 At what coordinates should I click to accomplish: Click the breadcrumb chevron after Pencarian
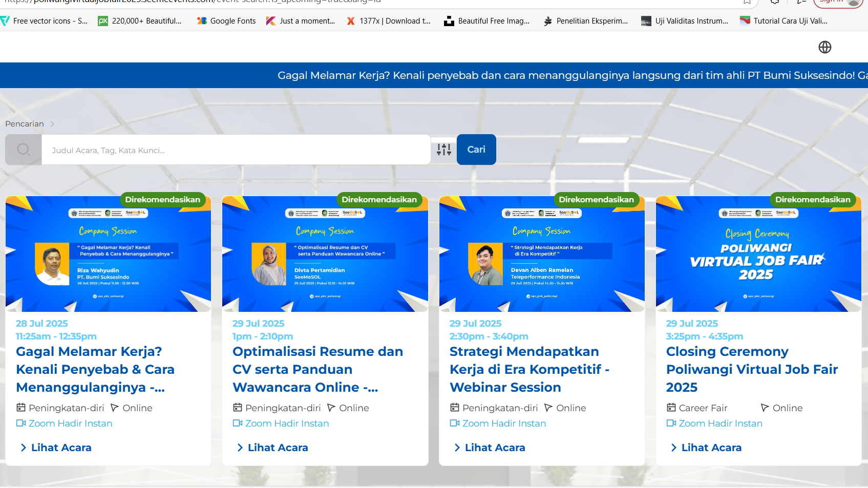click(52, 124)
